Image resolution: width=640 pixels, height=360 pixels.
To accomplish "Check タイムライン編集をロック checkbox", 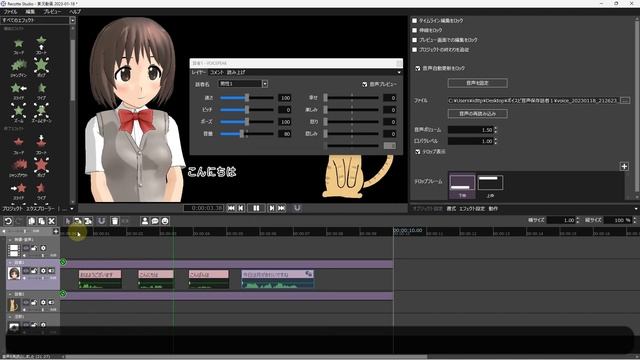I will (415, 20).
